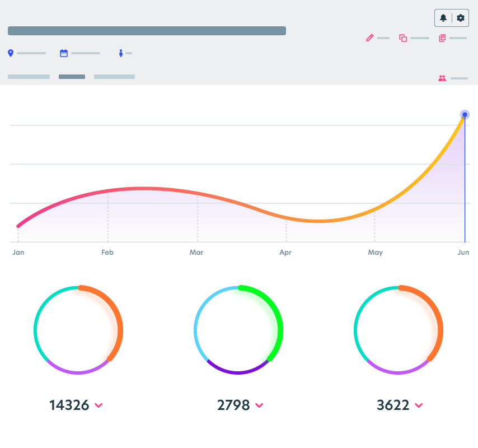Click the blue calendar icon

[64, 53]
